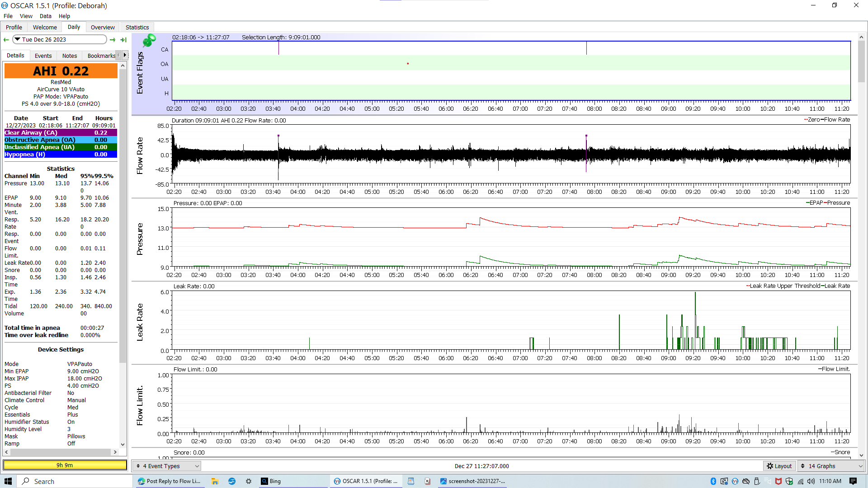Open the Profile tab
The image size is (868, 488).
coord(14,27)
